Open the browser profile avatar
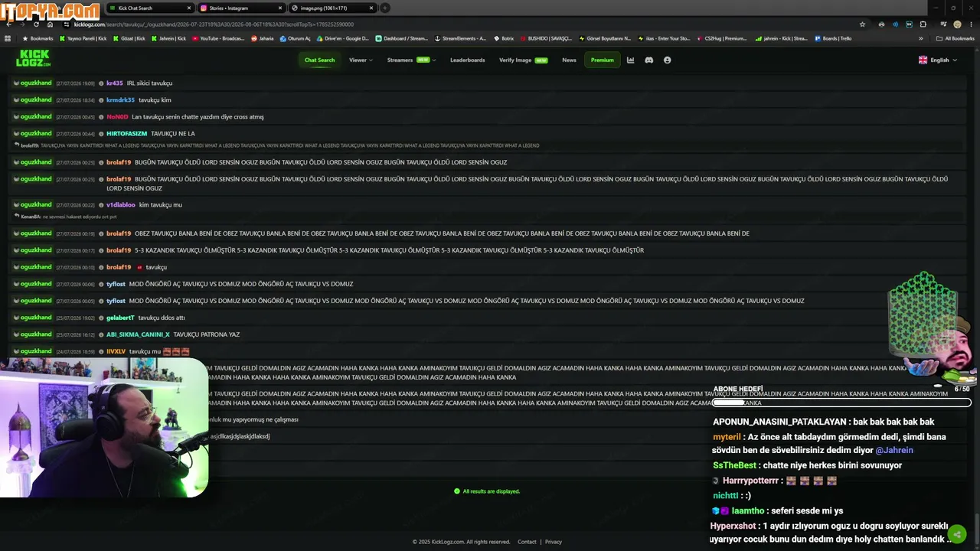 (x=957, y=24)
